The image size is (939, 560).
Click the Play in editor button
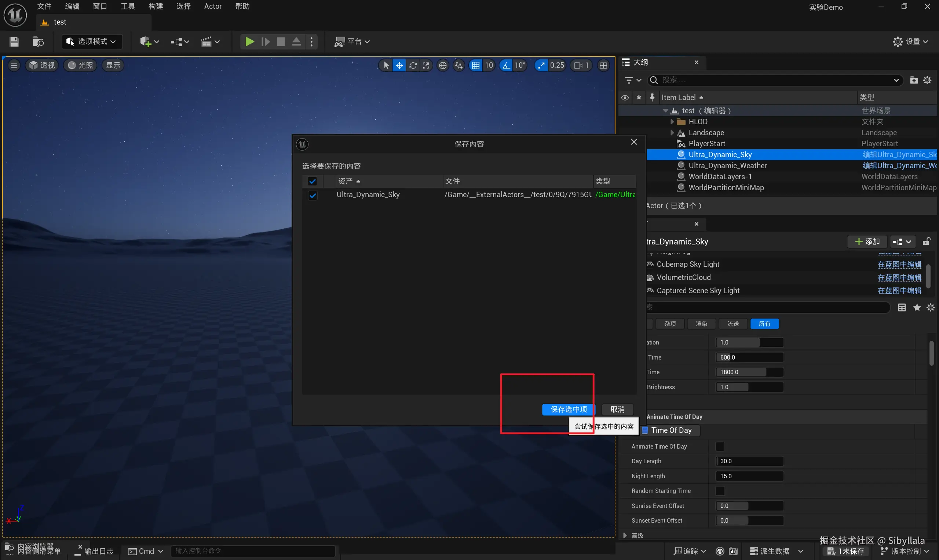pos(249,41)
